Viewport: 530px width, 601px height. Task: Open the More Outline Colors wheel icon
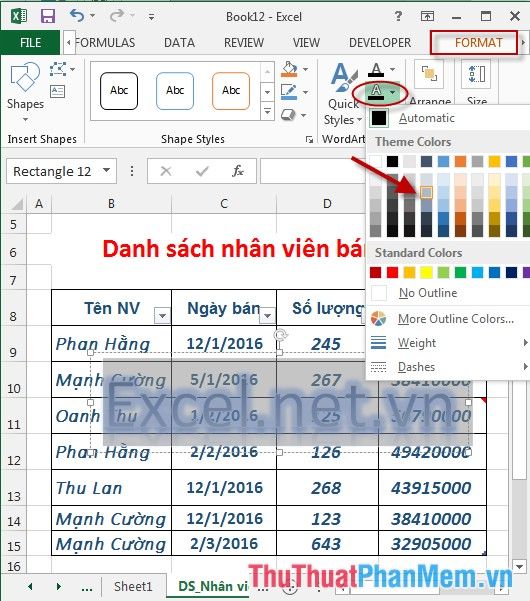(x=378, y=319)
